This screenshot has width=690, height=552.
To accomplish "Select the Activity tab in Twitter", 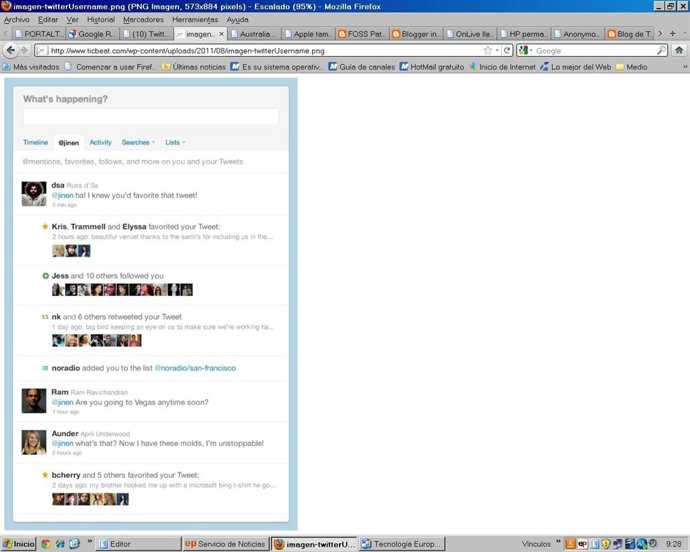I will click(x=100, y=143).
